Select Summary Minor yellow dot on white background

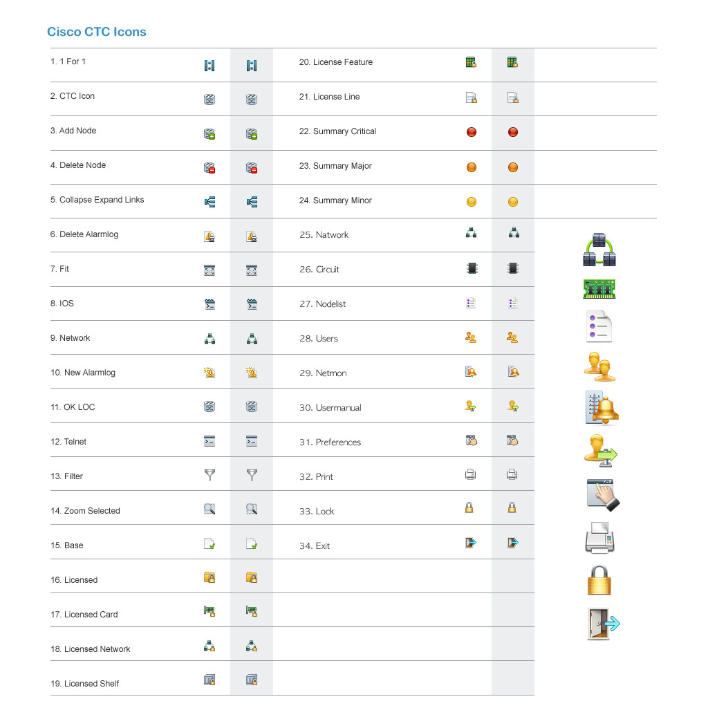472,202
